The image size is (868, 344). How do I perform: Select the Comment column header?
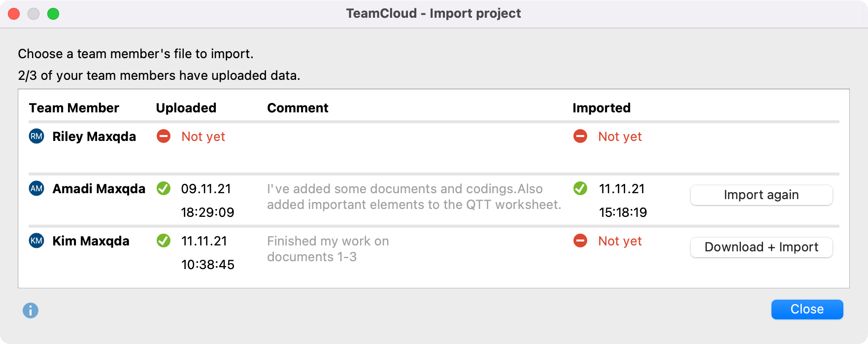pyautogui.click(x=298, y=107)
